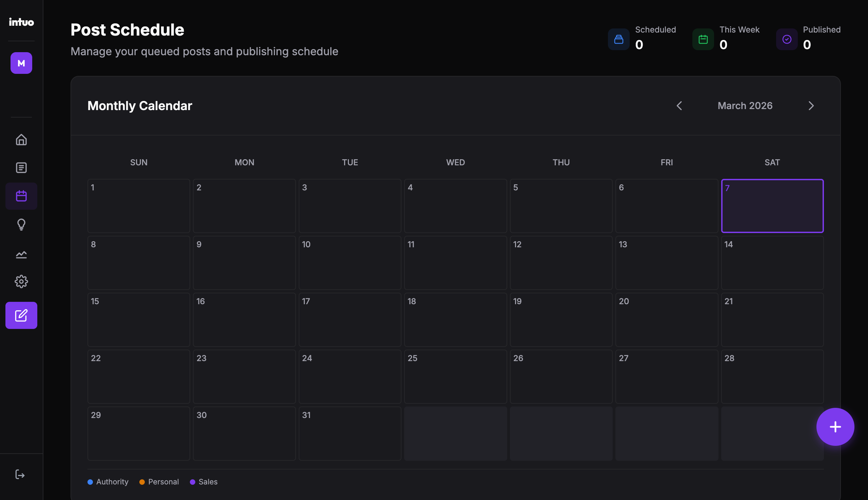Select the Calendar icon in the sidebar

point(21,196)
